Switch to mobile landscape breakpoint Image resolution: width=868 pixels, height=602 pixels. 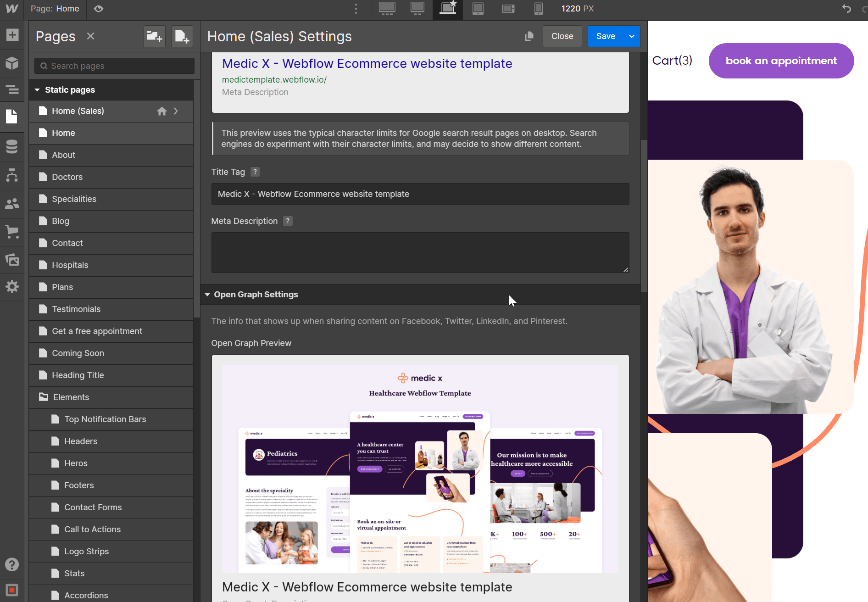pos(508,9)
